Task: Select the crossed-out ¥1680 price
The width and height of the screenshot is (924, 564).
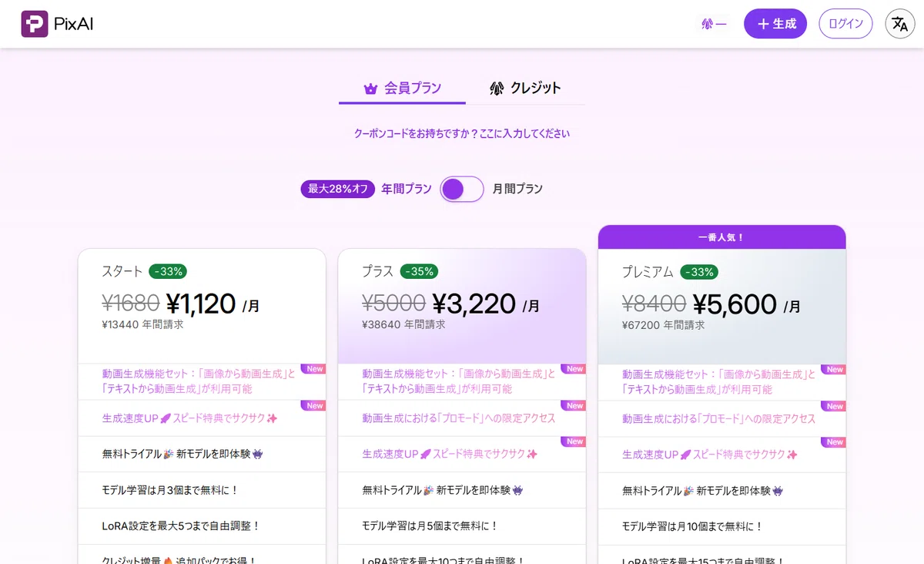Action: (x=131, y=304)
